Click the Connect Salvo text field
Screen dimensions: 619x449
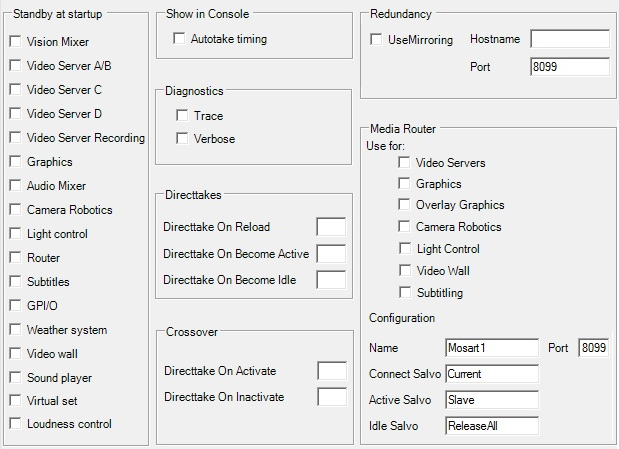(x=491, y=374)
